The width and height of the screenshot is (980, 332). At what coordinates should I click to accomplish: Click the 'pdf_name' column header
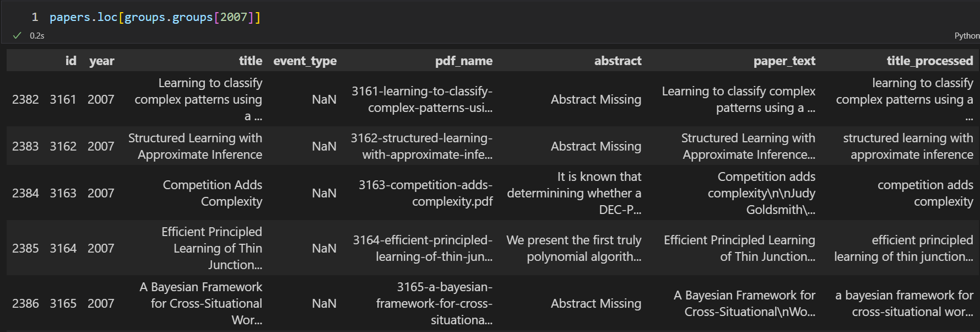(x=463, y=61)
